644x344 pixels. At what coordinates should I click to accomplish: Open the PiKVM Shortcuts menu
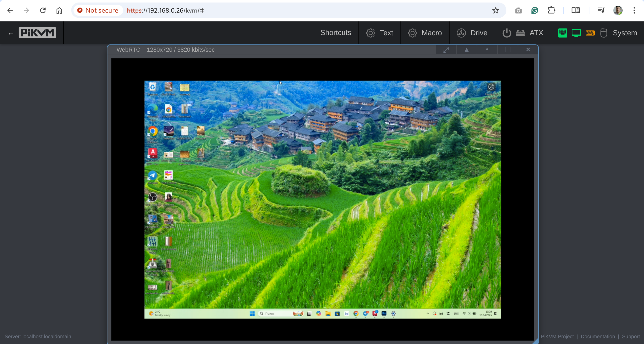click(336, 33)
